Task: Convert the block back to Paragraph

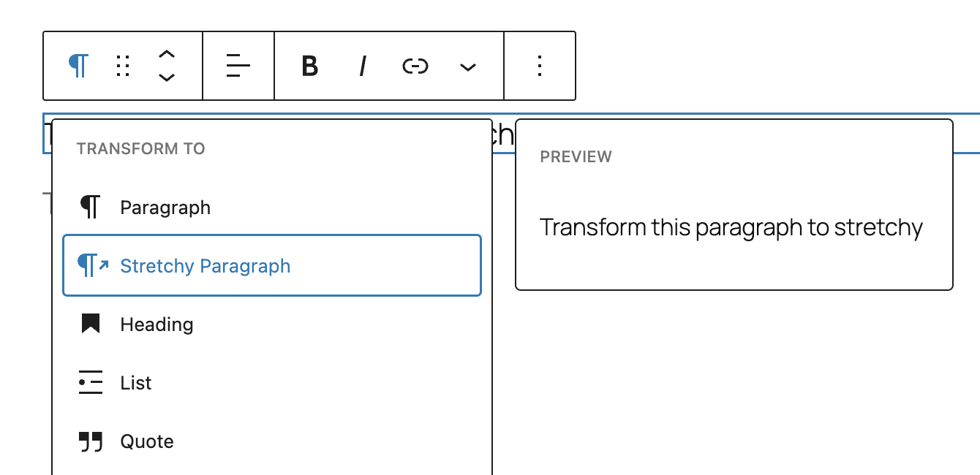Action: coord(165,207)
